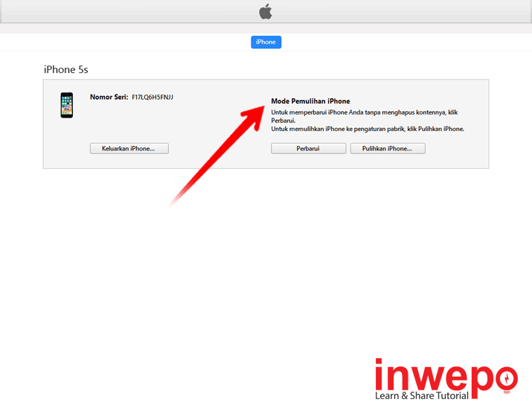Viewport: 532px width, 417px height.
Task: Click the Keluarkan iPhone... button
Action: pyautogui.click(x=129, y=148)
